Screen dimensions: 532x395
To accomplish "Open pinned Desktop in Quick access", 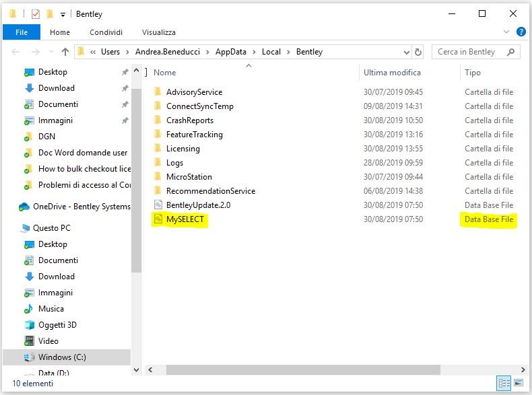I will tap(53, 72).
